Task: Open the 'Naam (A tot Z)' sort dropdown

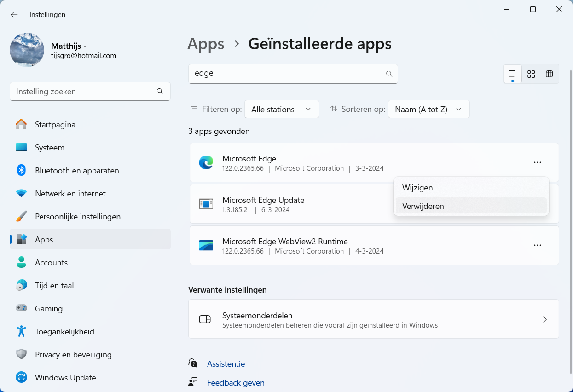Action: pyautogui.click(x=428, y=109)
